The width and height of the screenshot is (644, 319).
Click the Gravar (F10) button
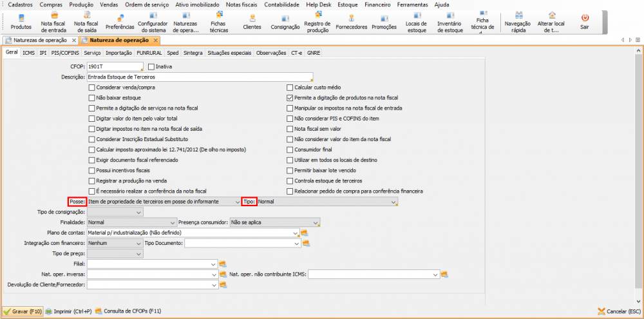click(23, 311)
